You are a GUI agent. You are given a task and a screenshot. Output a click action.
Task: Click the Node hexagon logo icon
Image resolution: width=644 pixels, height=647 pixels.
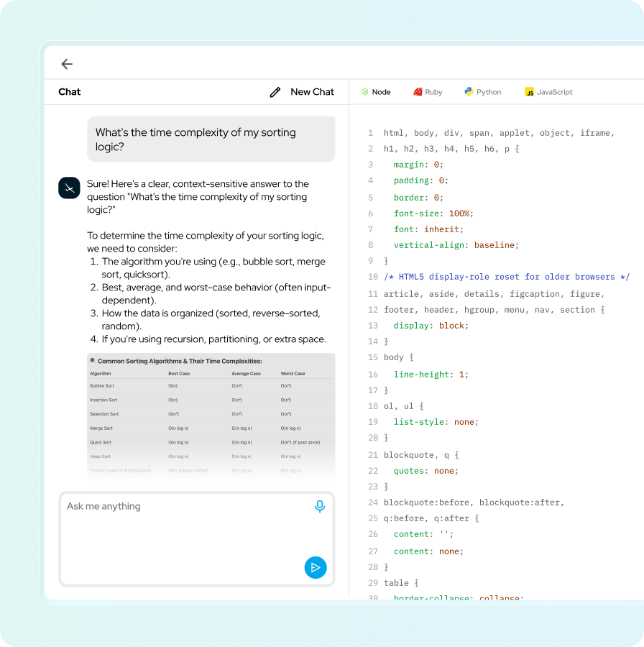(365, 92)
